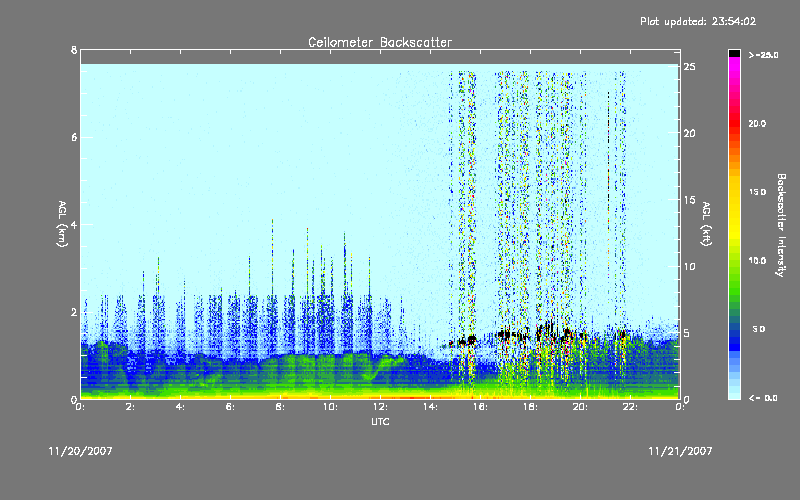Click the 'AGL (kft)' axis label

pos(707,224)
